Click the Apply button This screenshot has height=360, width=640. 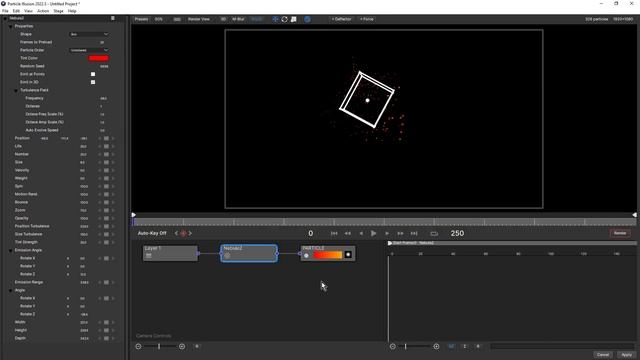[626, 355]
